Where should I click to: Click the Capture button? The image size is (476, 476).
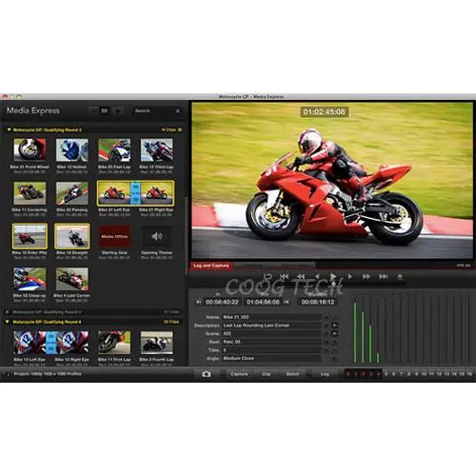click(239, 374)
